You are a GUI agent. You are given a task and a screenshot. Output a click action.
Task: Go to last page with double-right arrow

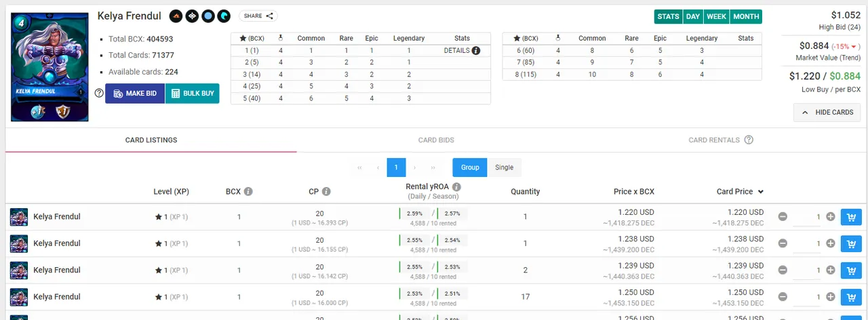(433, 167)
